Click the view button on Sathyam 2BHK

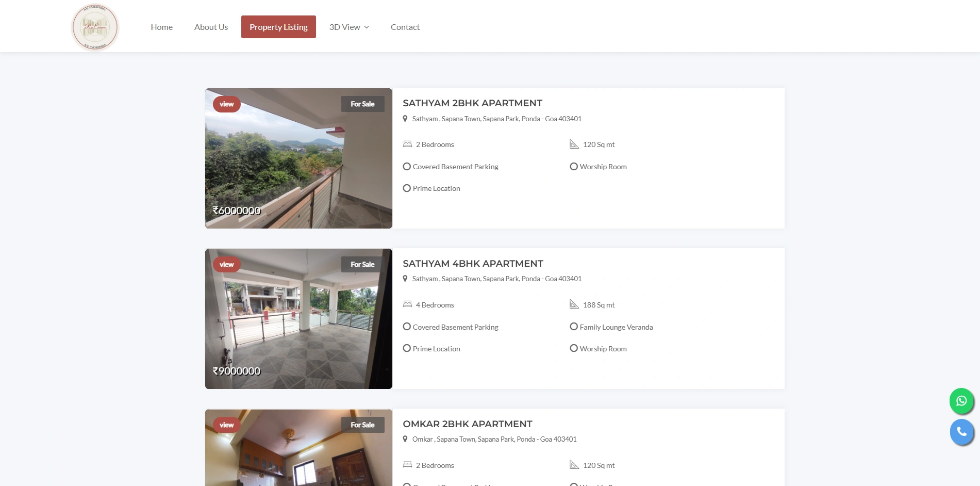tap(226, 104)
